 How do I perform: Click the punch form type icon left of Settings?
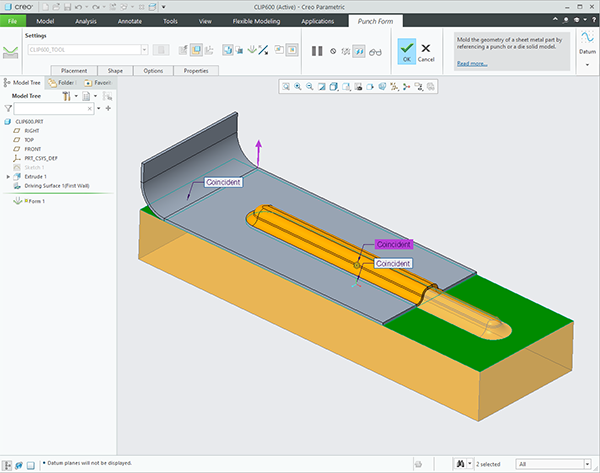click(x=10, y=52)
